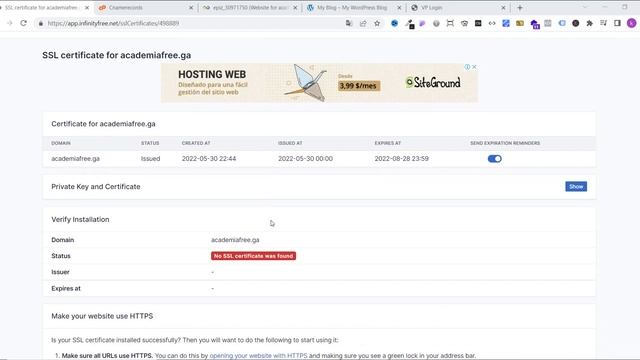The image size is (640, 360).
Task: Select created at 2022-05-30 22:44
Action: (x=209, y=159)
